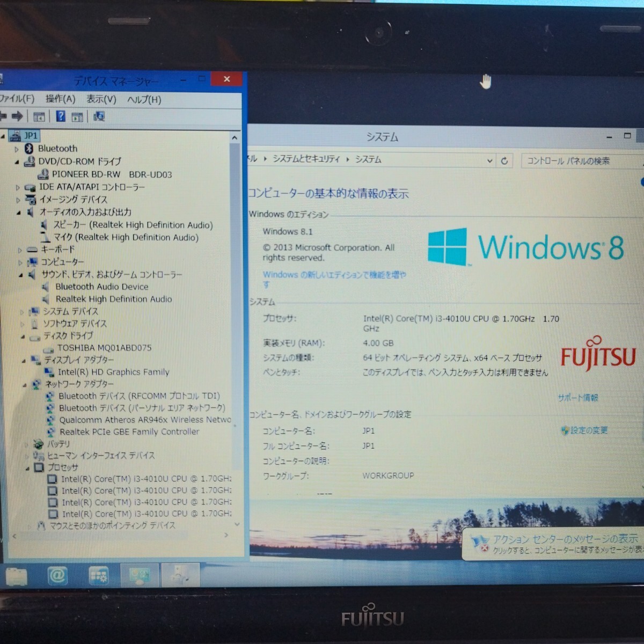This screenshot has width=644, height=644.
Task: Expand the イメージング デバイス node
Action: 18,200
